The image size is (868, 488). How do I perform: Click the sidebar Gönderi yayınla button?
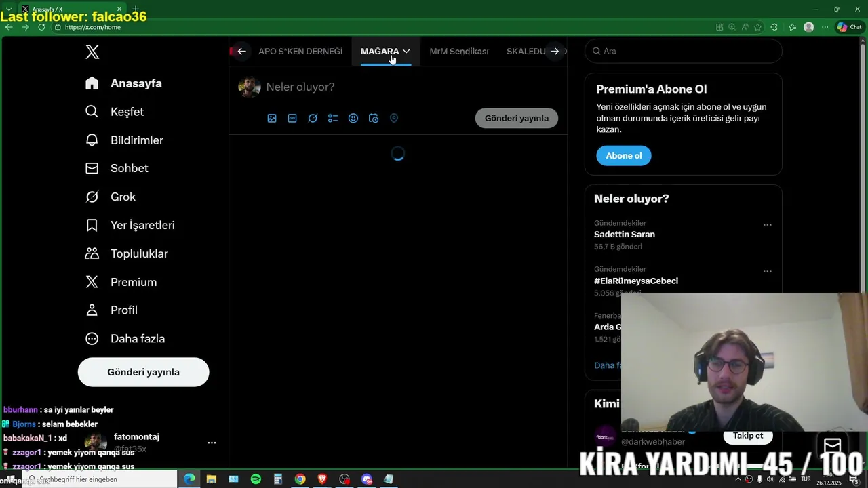143,372
